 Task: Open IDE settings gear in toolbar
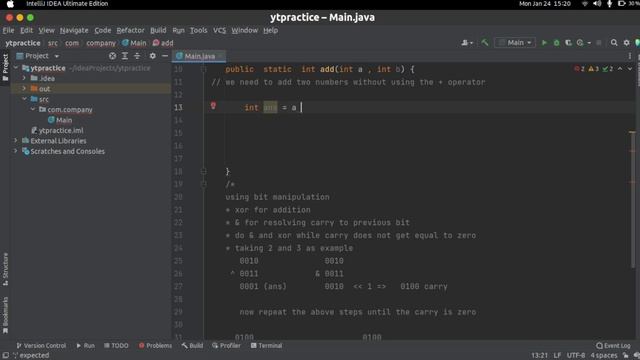(x=627, y=42)
